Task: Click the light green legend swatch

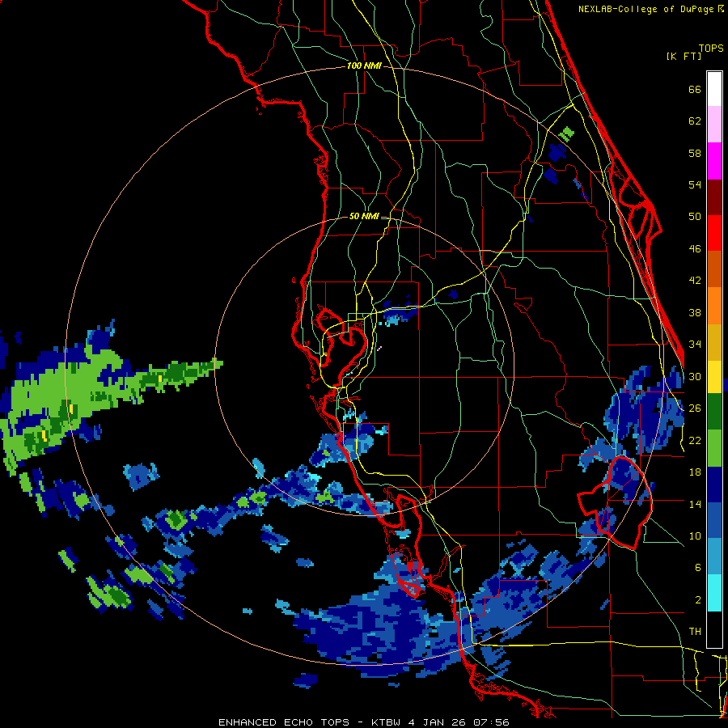Action: pos(714,448)
